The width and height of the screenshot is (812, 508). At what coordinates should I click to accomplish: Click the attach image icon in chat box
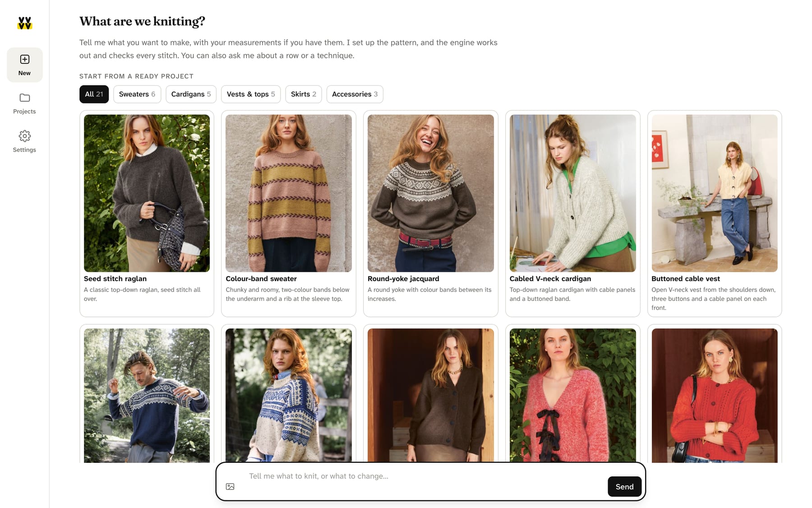click(x=230, y=486)
